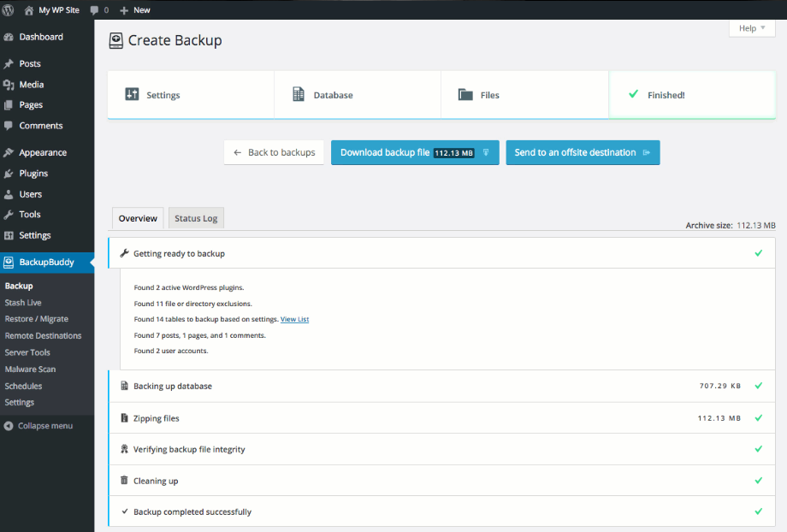Click the wrench icon beside Getting ready
Image resolution: width=787 pixels, height=532 pixels.
(125, 253)
